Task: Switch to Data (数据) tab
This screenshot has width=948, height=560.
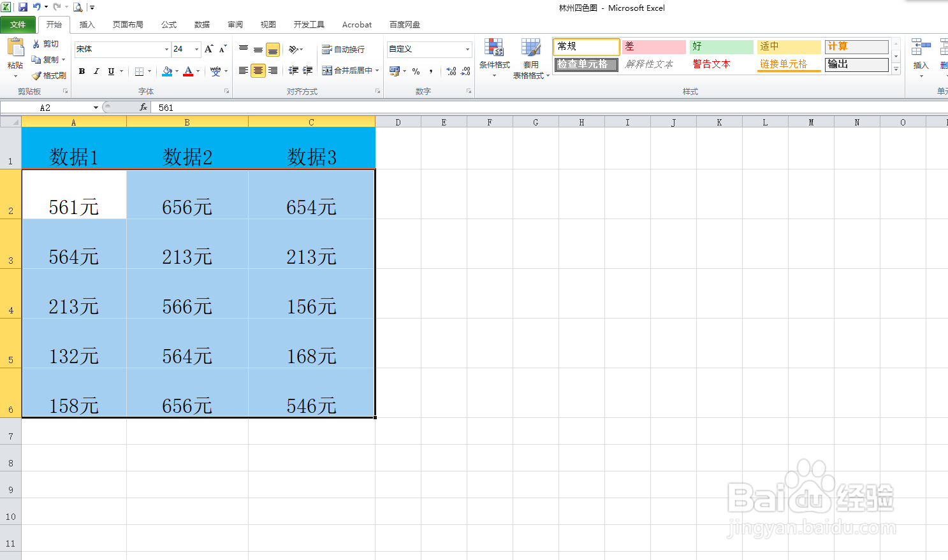Action: click(x=202, y=25)
